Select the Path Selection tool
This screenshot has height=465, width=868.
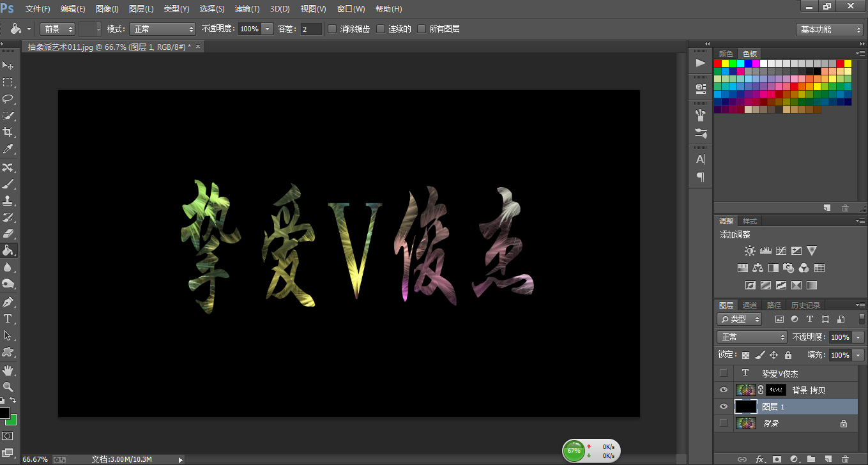8,335
